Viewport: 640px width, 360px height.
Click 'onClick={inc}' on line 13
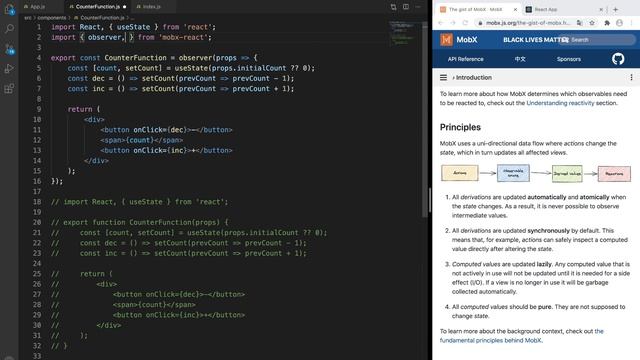pos(160,150)
